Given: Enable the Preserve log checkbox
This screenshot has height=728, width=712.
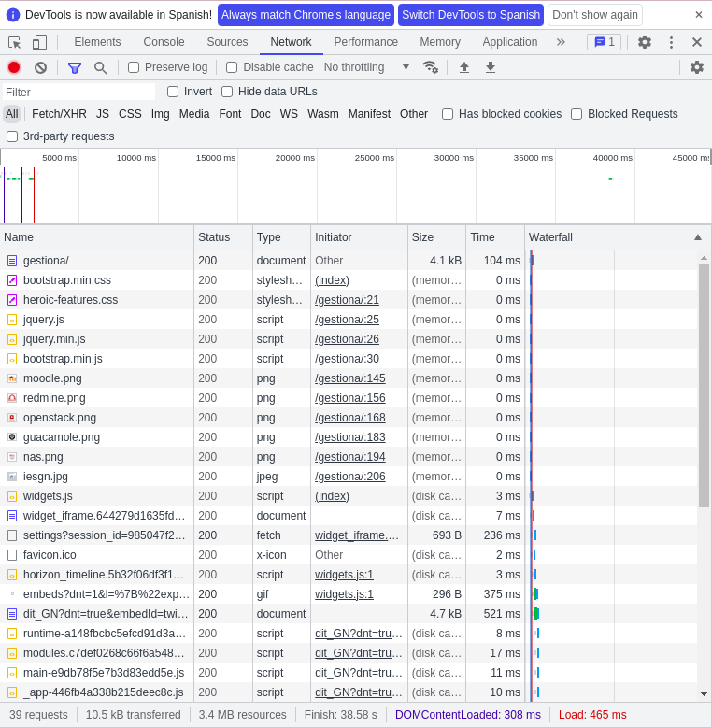Looking at the screenshot, I should pos(134,67).
